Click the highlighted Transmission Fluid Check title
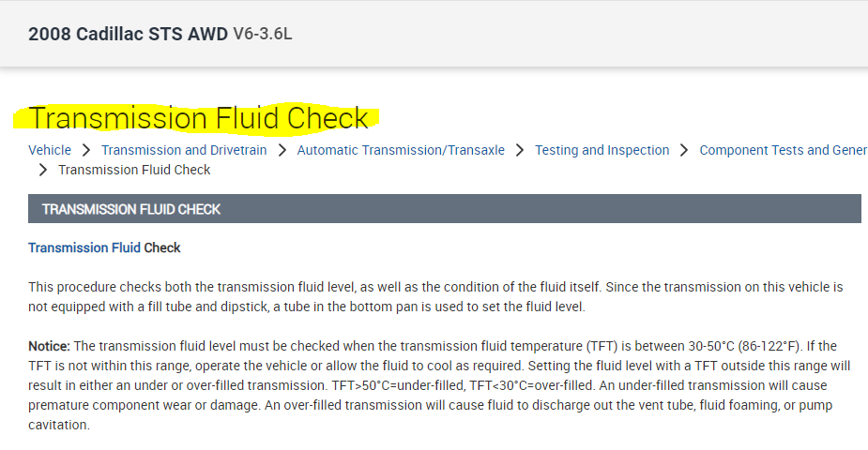The image size is (868, 450). click(199, 119)
